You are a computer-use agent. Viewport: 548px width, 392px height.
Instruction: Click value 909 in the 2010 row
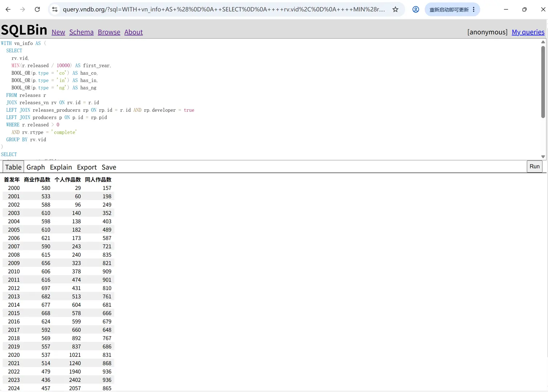[107, 271]
